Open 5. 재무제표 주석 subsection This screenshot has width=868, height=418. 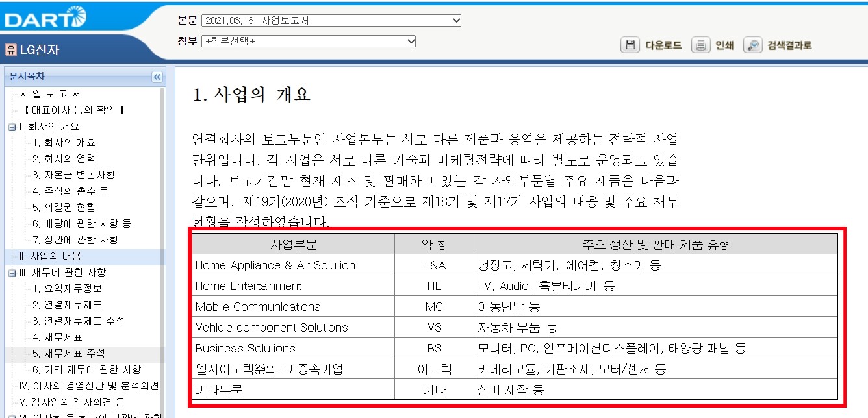[69, 354]
